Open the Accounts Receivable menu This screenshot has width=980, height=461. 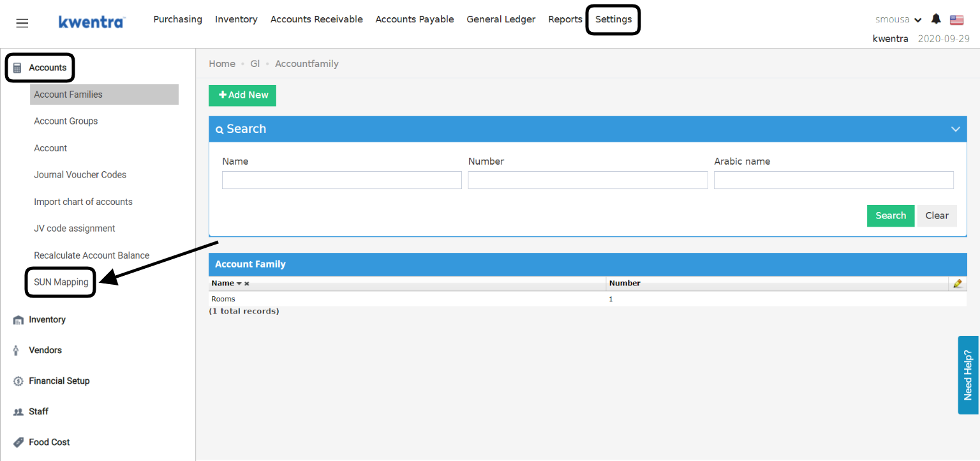[316, 19]
